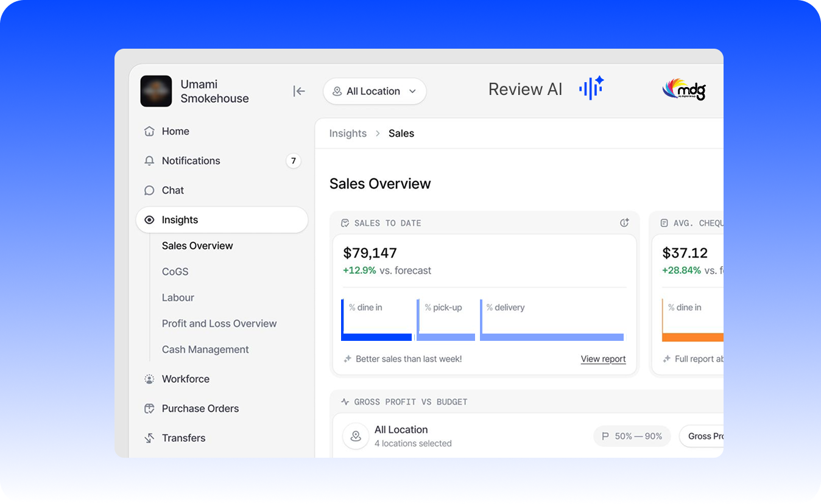Open Purchase Orders in sidebar

coord(200,408)
